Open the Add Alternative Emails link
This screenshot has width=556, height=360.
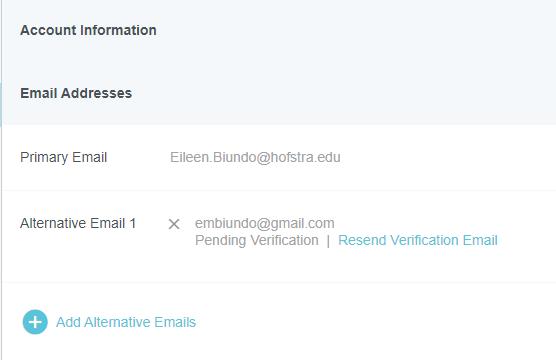click(x=126, y=322)
